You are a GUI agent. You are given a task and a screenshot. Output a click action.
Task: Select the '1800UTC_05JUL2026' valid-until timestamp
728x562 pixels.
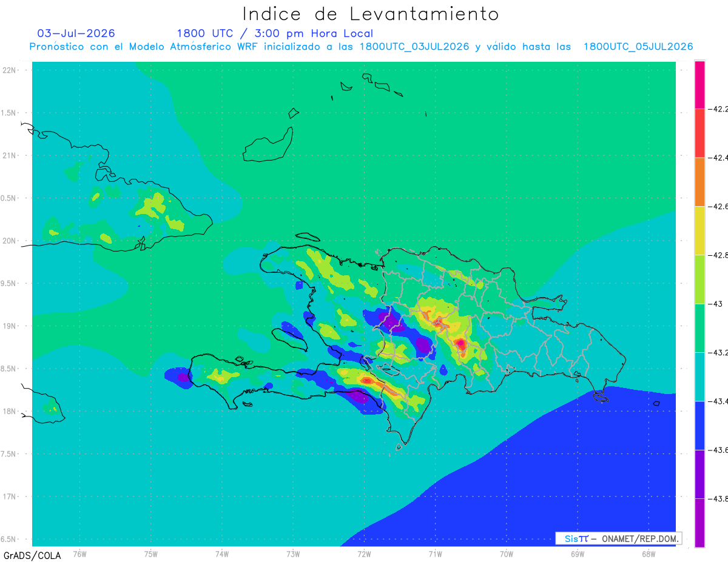point(638,47)
